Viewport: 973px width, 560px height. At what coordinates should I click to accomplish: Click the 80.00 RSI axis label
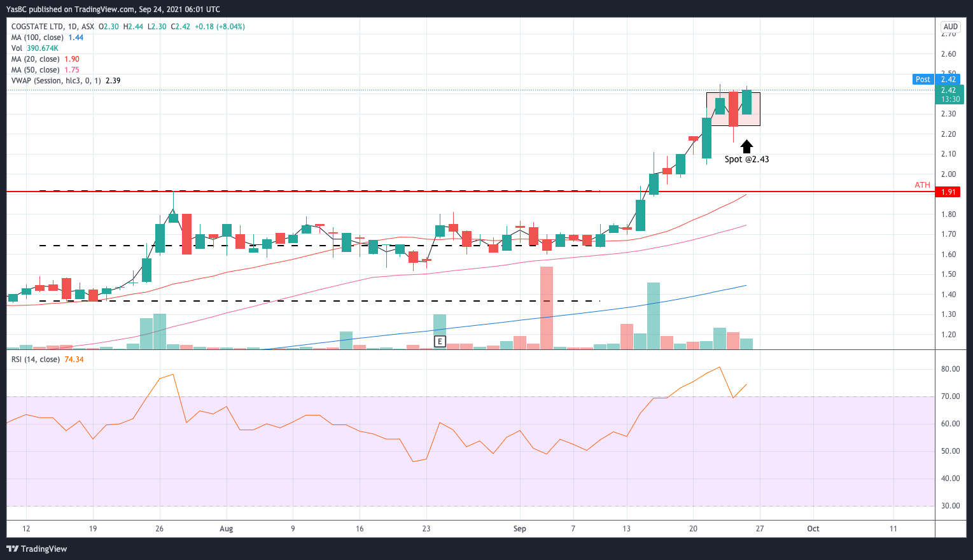click(x=951, y=369)
